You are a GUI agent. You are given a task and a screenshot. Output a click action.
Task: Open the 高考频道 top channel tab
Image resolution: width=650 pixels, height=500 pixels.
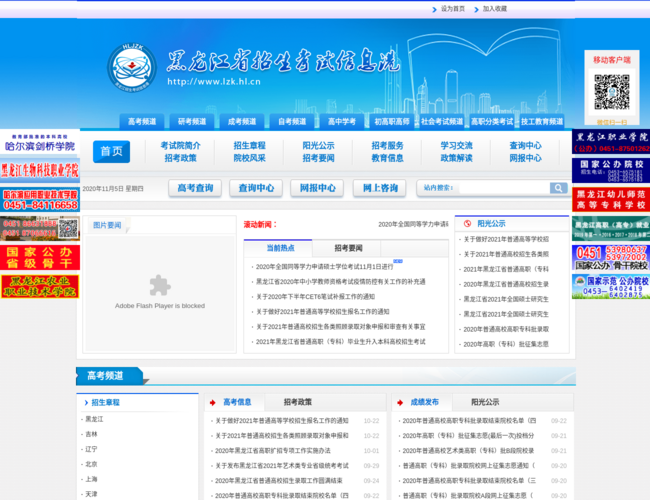[142, 121]
